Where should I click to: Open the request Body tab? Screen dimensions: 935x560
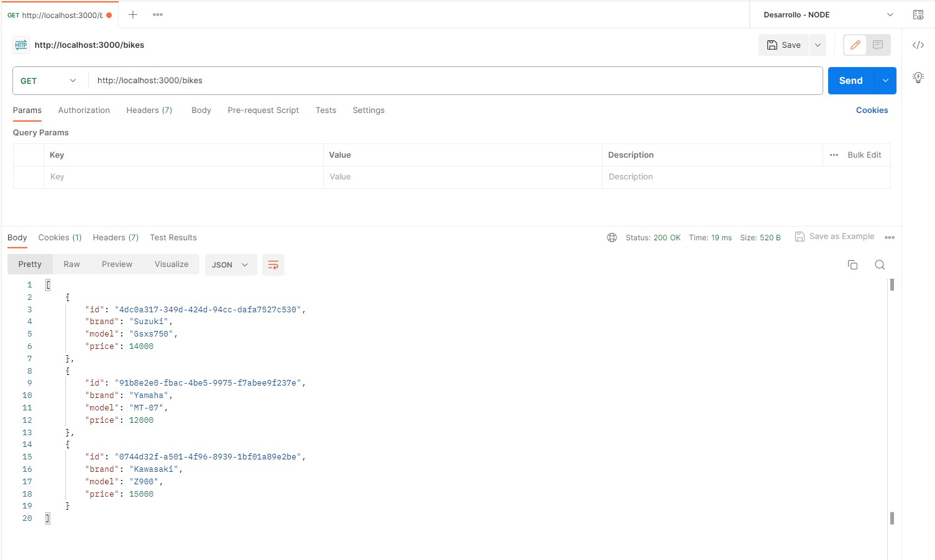click(x=201, y=110)
